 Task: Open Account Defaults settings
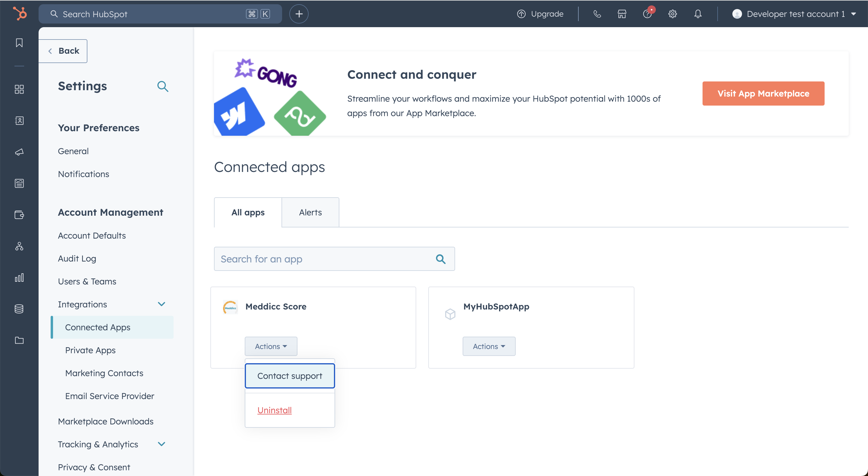point(92,236)
